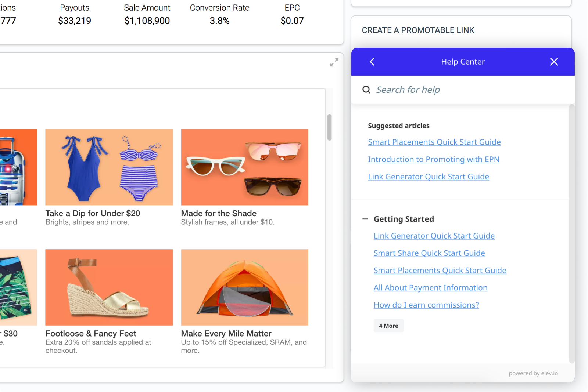Open All About Payment Information article

click(430, 288)
